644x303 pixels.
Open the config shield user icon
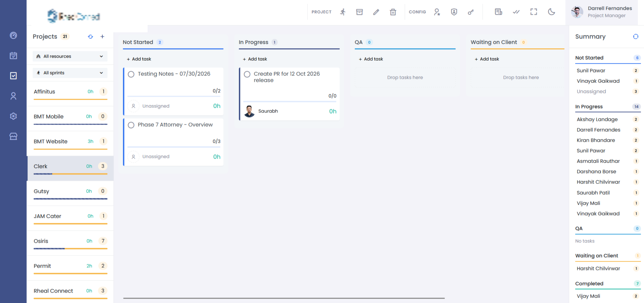[454, 12]
